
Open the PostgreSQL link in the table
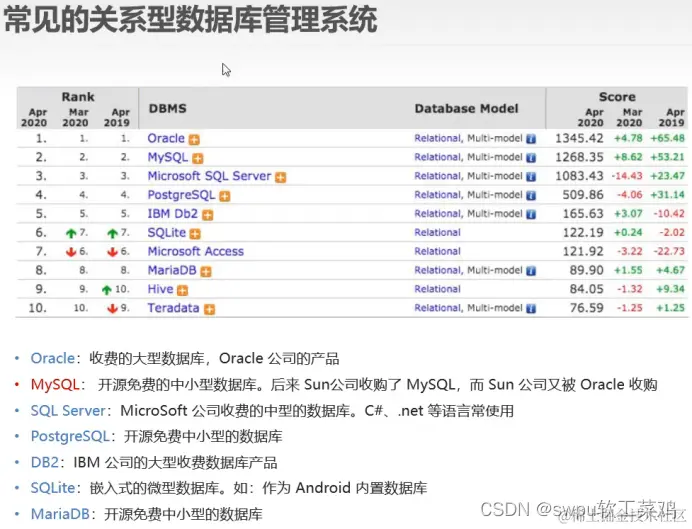(181, 195)
